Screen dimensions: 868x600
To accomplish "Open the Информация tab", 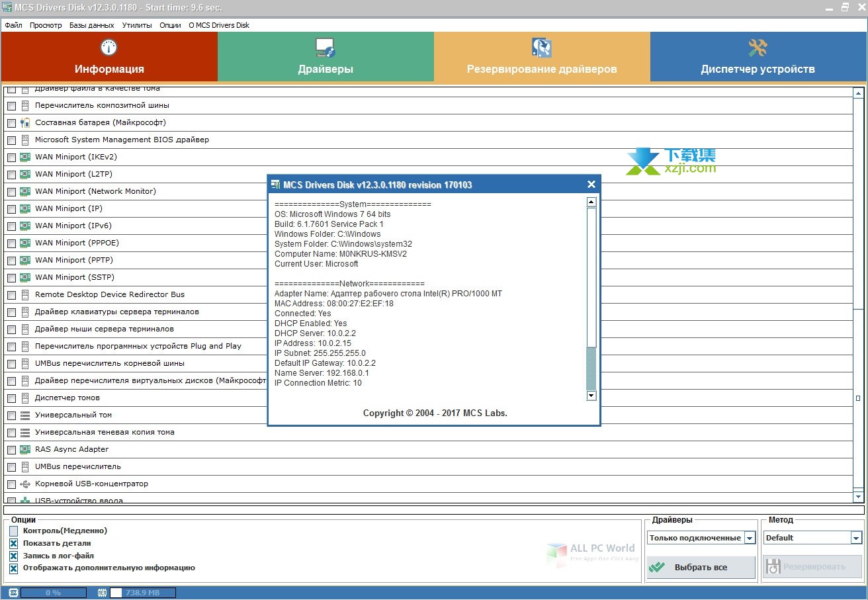I will coord(109,57).
